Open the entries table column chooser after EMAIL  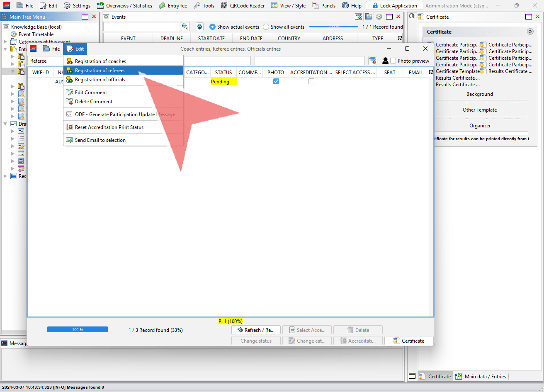click(x=431, y=72)
